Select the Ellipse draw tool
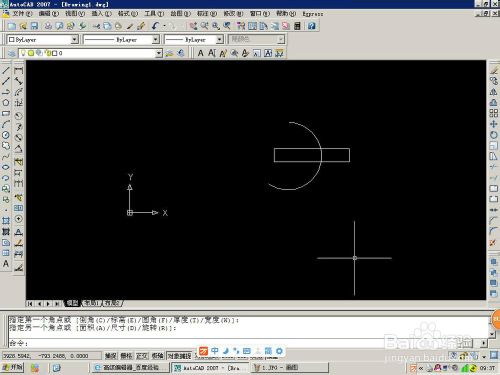500x375 pixels. (x=6, y=167)
